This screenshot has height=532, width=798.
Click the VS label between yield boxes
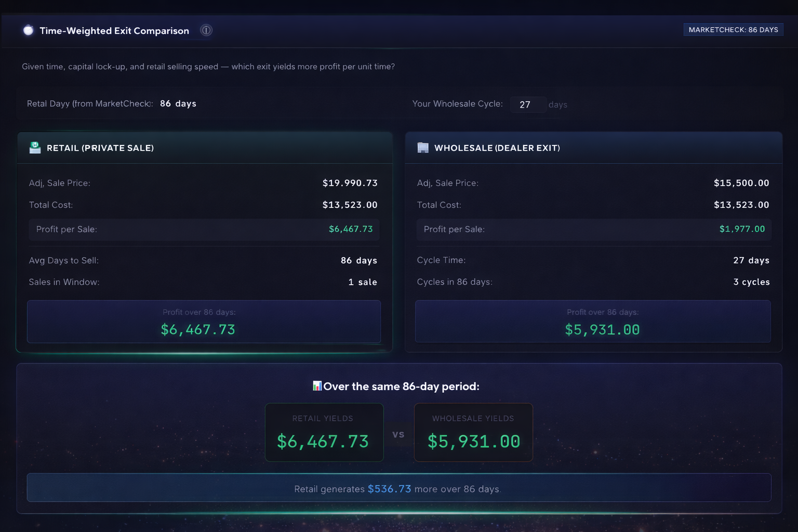click(x=399, y=434)
